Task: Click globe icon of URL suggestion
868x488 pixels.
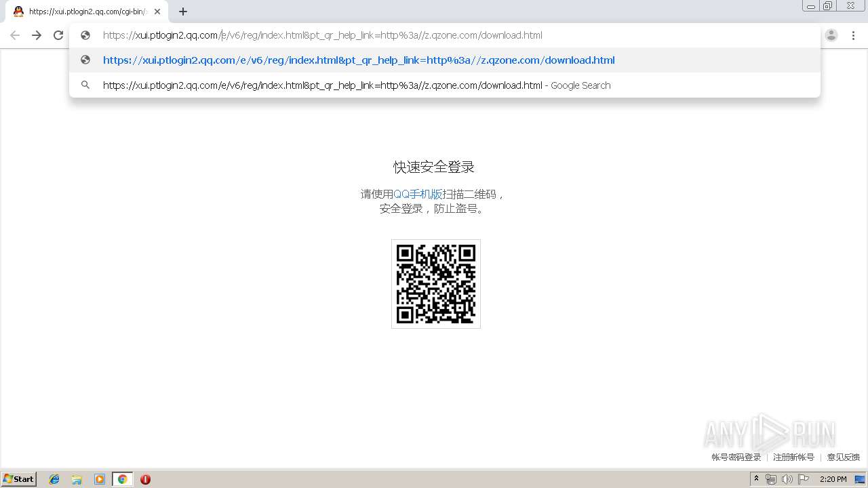Action: [85, 60]
